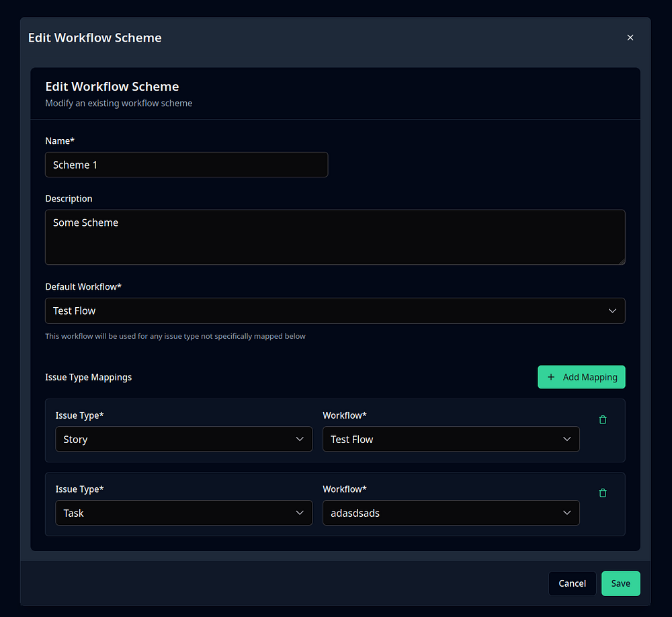Delete the Story mapping with trash icon
The image size is (672, 617).
coord(603,420)
